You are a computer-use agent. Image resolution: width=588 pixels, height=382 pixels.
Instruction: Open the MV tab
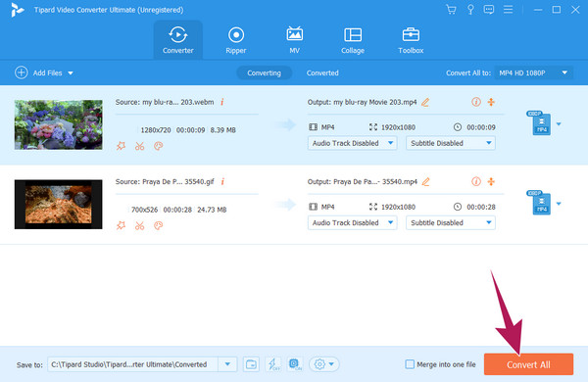tap(294, 40)
